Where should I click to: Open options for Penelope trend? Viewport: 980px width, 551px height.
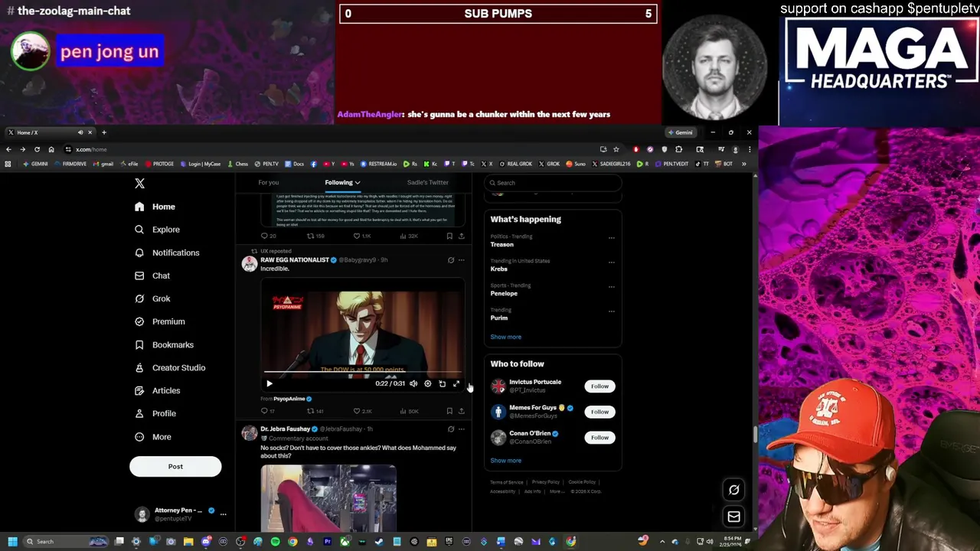(611, 287)
